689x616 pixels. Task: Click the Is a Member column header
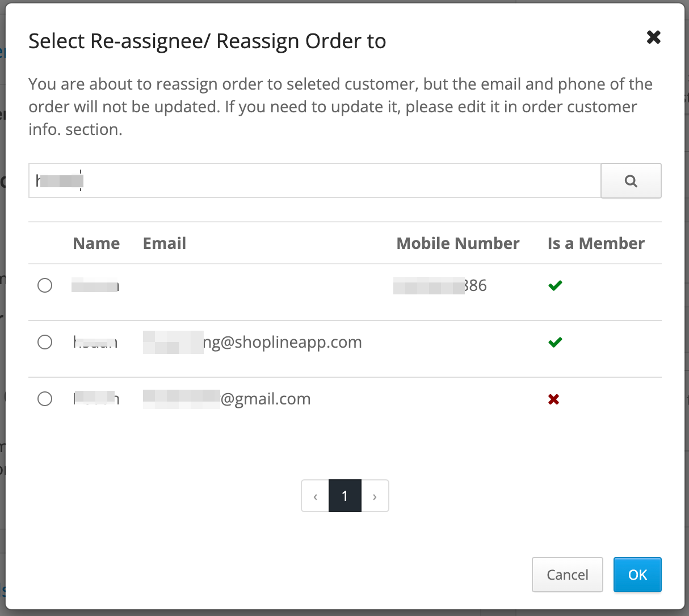point(596,243)
